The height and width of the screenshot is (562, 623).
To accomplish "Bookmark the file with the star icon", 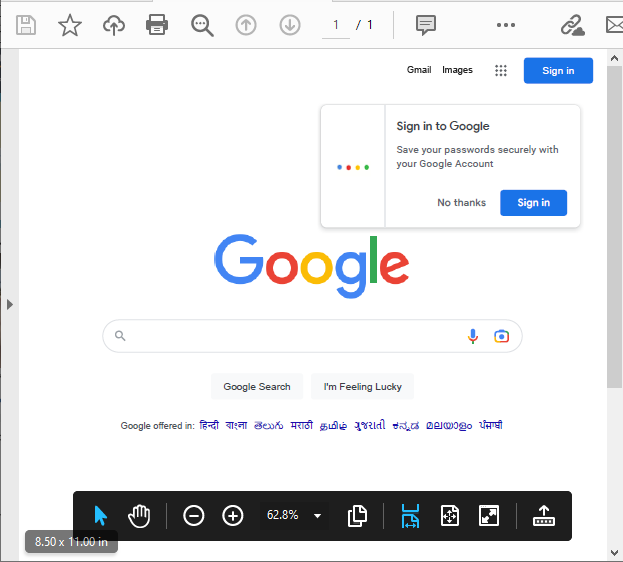I will 70,25.
